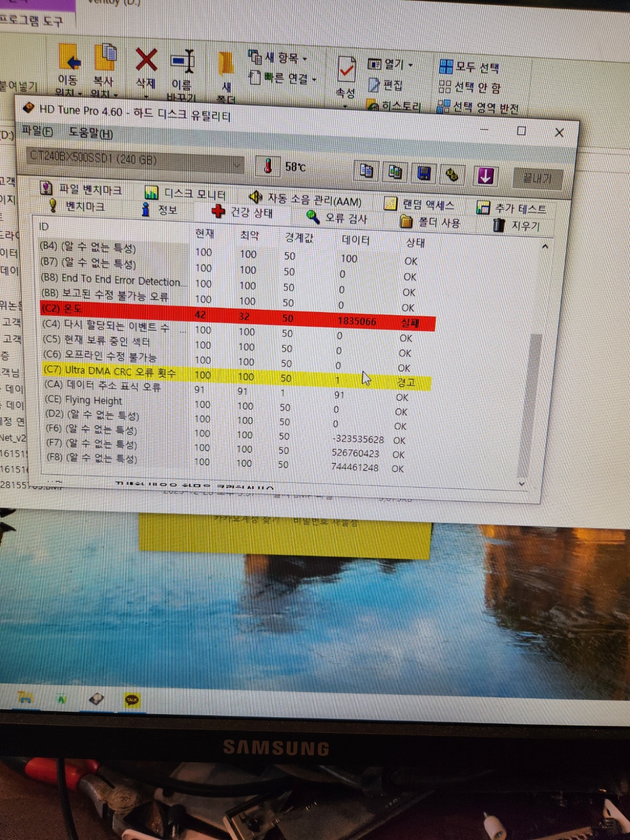This screenshot has height=840, width=630.
Task: Open KakaoTalk from the taskbar
Action: (132, 700)
